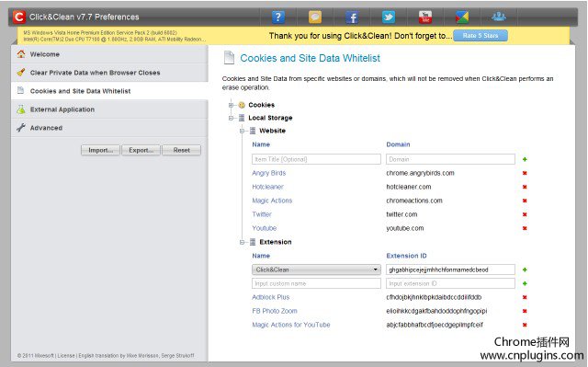Collapse the Extension tree node
This screenshot has height=367, width=588.
[243, 242]
